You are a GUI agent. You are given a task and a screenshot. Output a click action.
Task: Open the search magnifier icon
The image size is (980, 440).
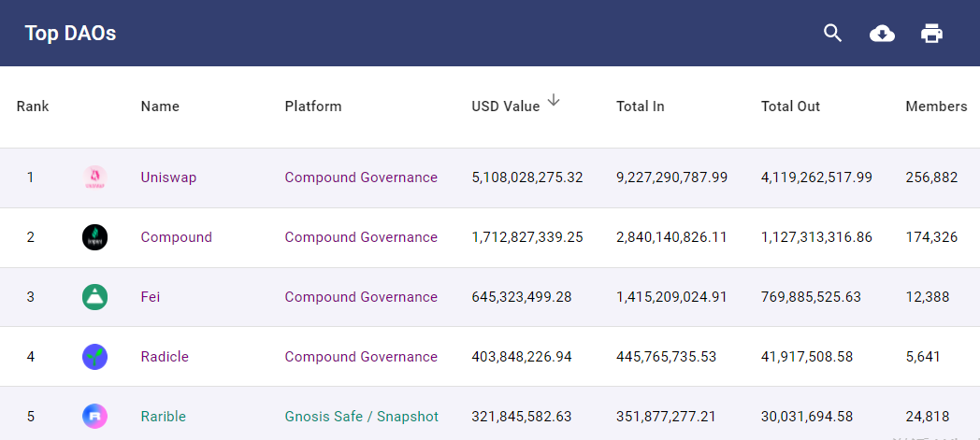832,33
